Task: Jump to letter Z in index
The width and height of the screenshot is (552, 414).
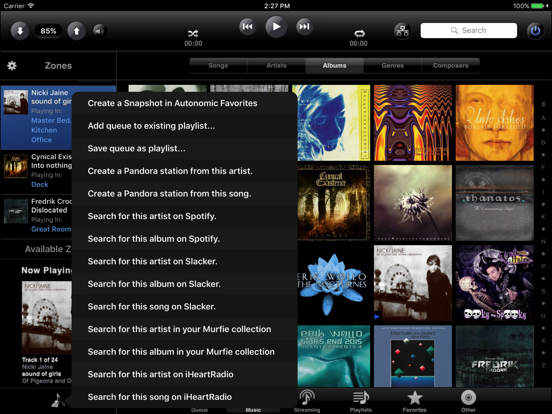Action: coord(543,365)
